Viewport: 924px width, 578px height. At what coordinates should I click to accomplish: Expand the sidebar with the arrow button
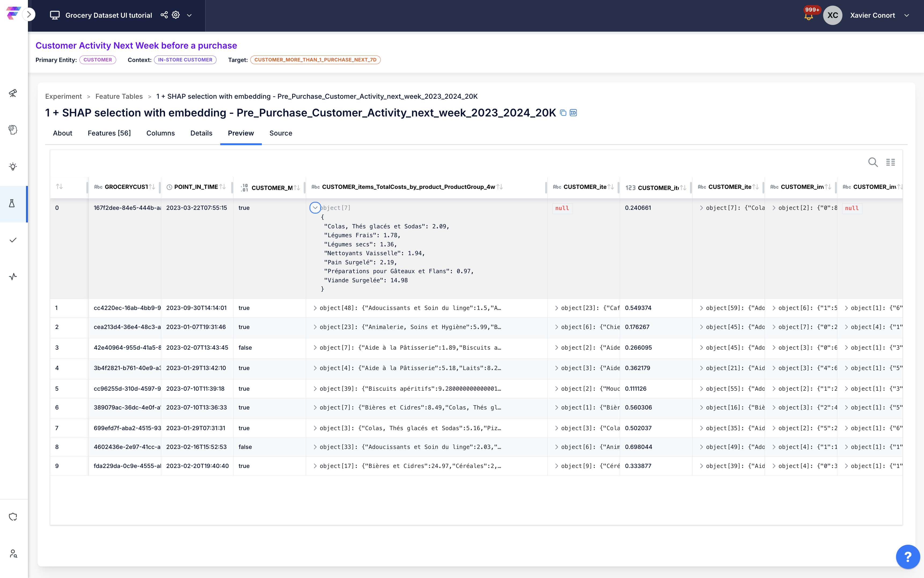pos(29,14)
